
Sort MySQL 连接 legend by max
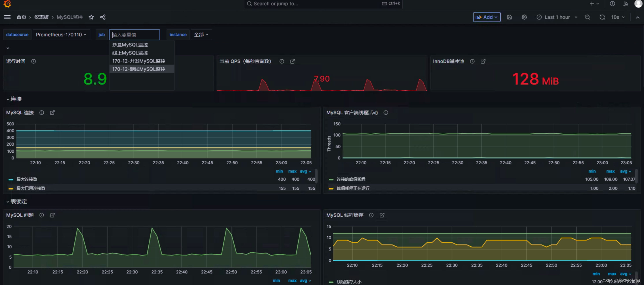292,171
